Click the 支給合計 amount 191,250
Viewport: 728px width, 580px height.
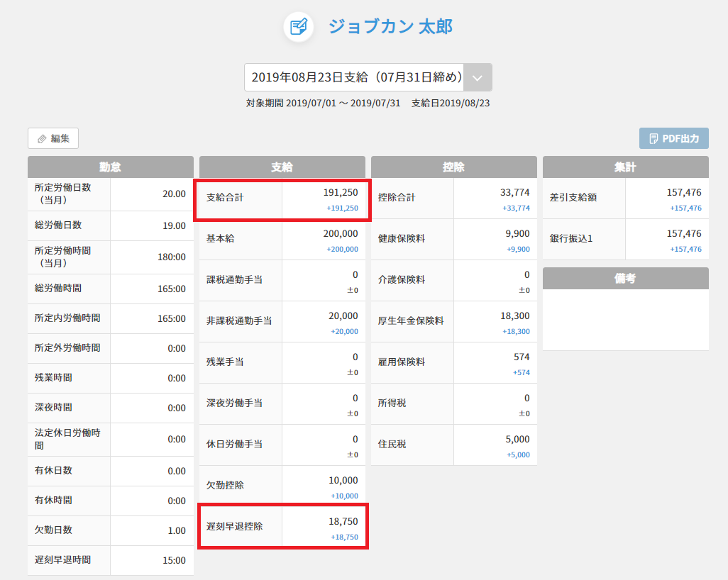point(341,193)
